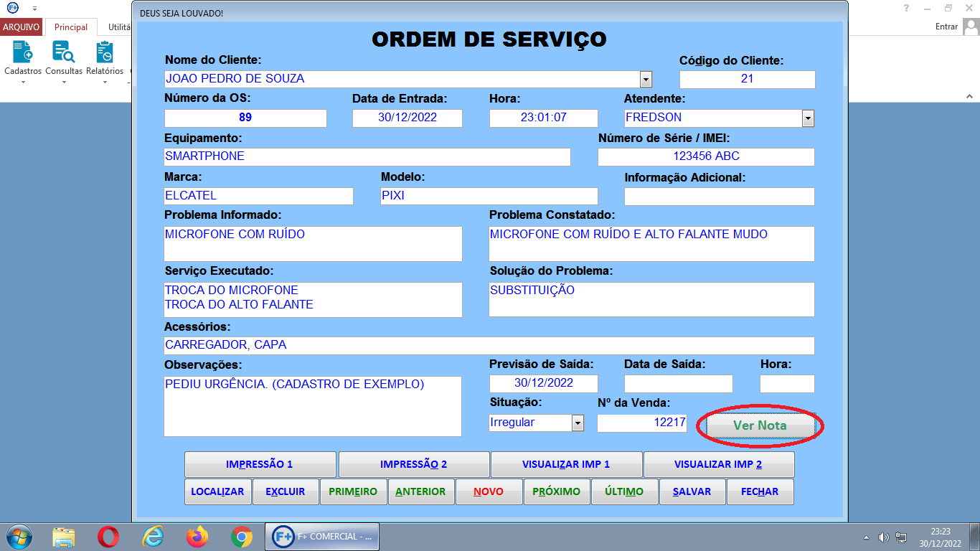This screenshot has width=980, height=551.
Task: Click the NOVO button
Action: tap(489, 491)
